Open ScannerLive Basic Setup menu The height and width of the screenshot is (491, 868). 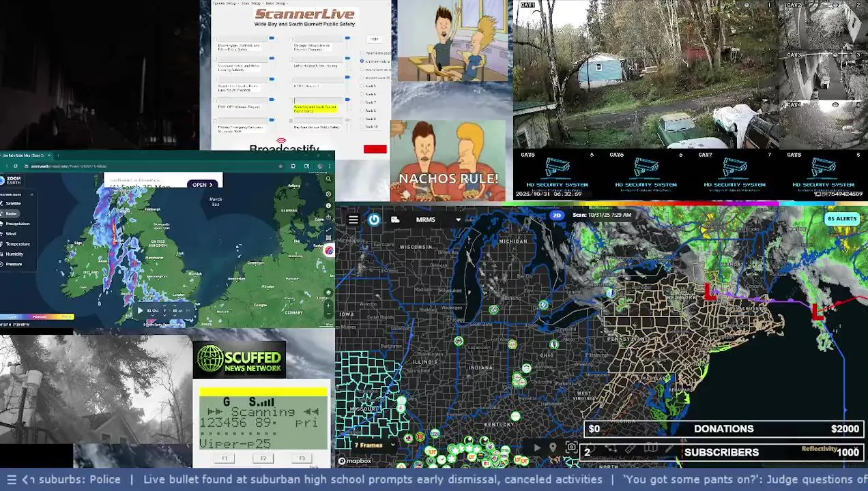(x=276, y=3)
